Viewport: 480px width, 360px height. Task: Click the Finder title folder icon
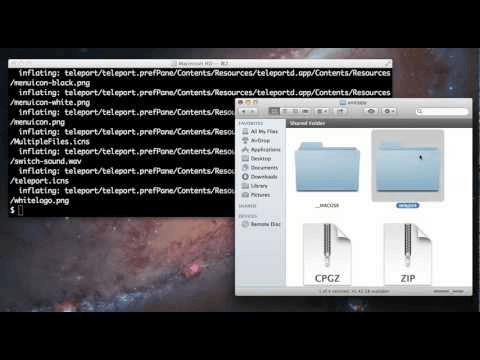point(342,102)
